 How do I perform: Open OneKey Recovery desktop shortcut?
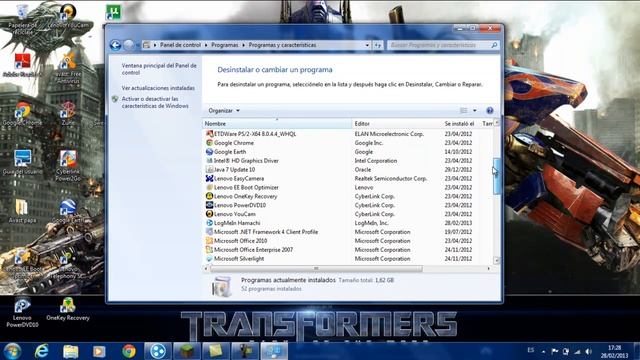(67, 309)
